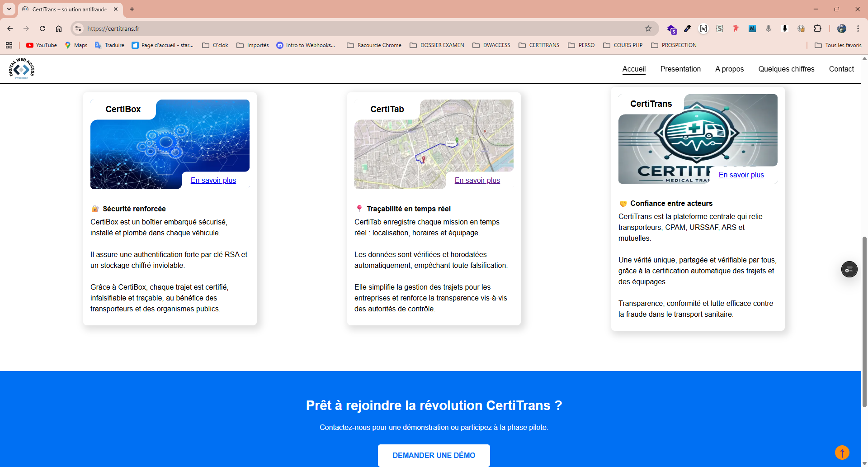Click the floating side panel widget
Screen dimensions: 868x467
pyautogui.click(x=849, y=269)
